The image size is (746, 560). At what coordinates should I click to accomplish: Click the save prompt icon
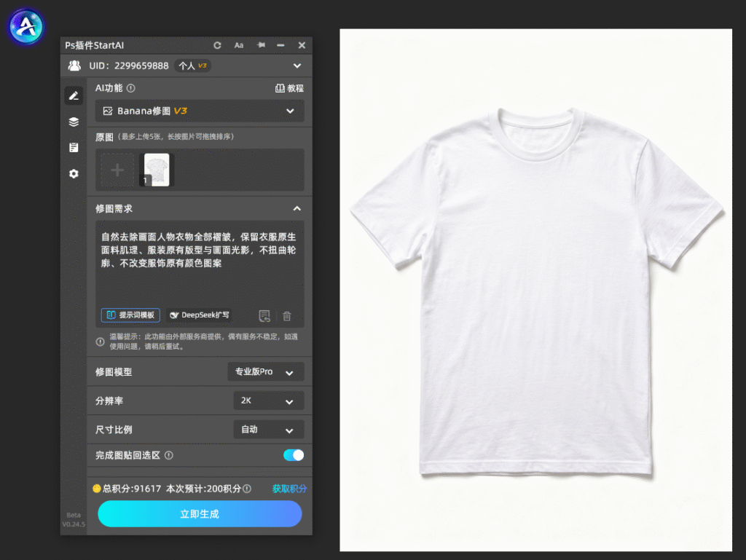click(264, 315)
